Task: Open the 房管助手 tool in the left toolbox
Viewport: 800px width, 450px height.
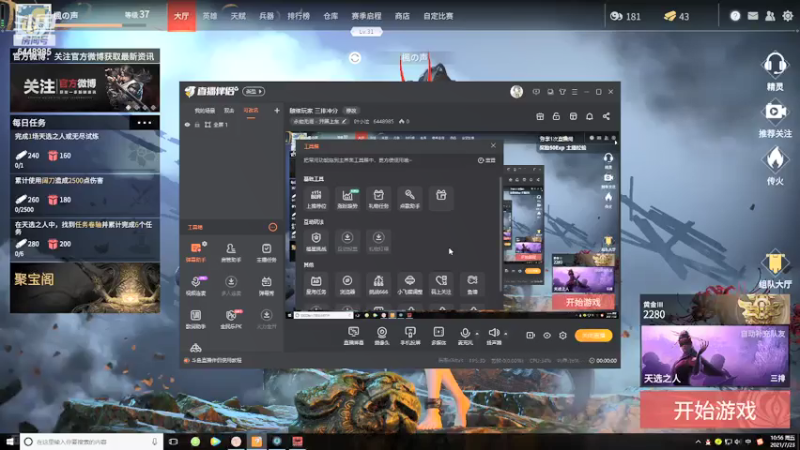Action: [x=231, y=252]
